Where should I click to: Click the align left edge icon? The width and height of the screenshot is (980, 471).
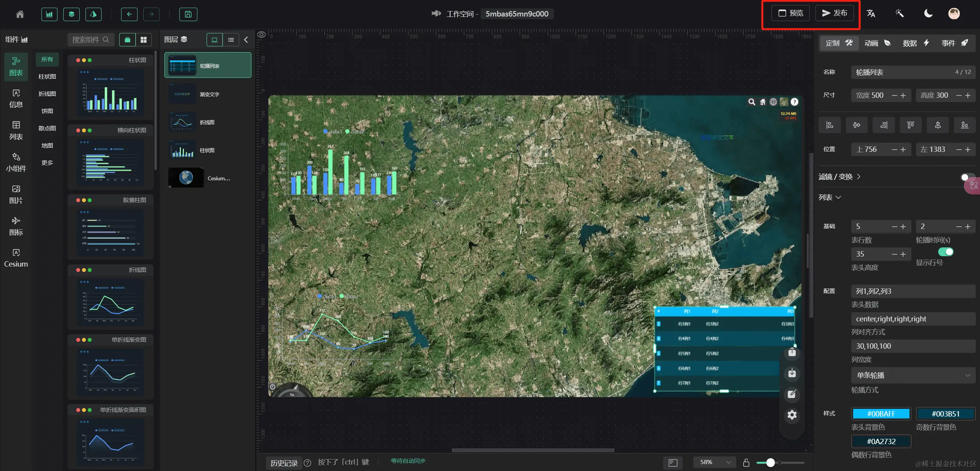pos(830,125)
